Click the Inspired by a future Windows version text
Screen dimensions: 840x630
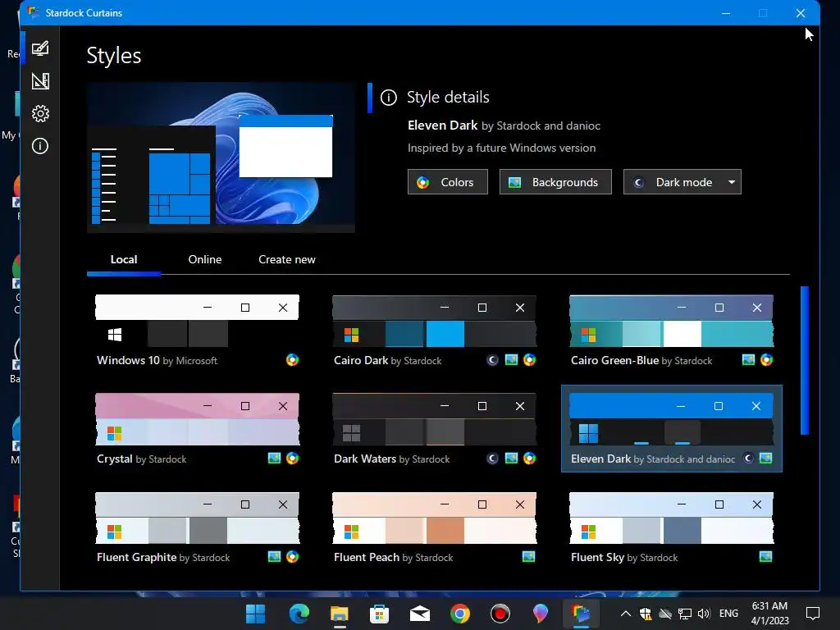[x=501, y=148]
